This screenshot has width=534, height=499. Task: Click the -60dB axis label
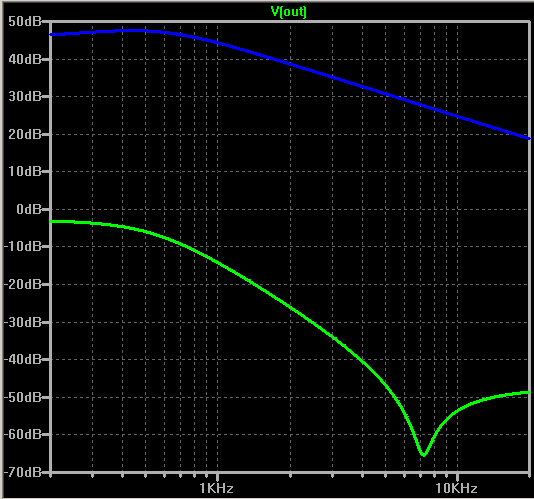(22, 434)
